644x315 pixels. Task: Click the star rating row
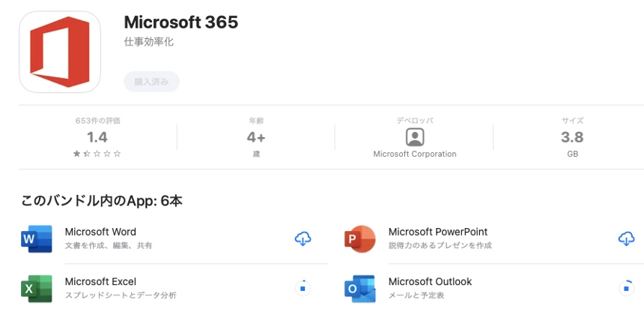pyautogui.click(x=97, y=154)
